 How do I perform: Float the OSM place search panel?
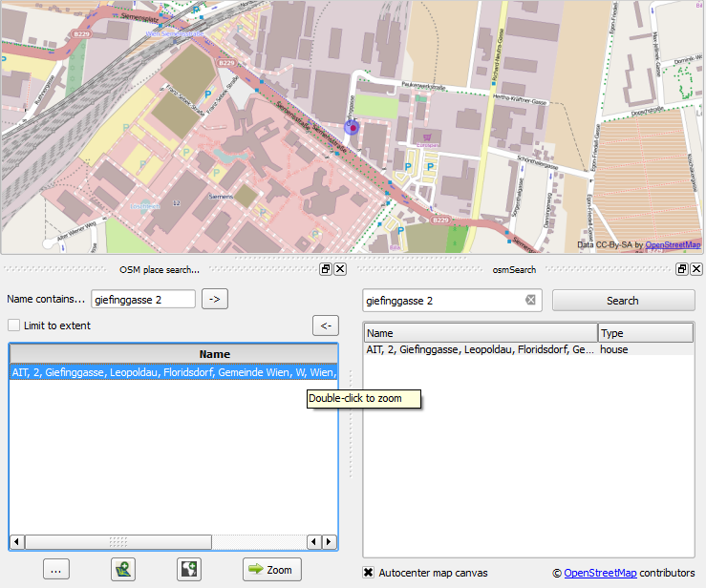[326, 269]
